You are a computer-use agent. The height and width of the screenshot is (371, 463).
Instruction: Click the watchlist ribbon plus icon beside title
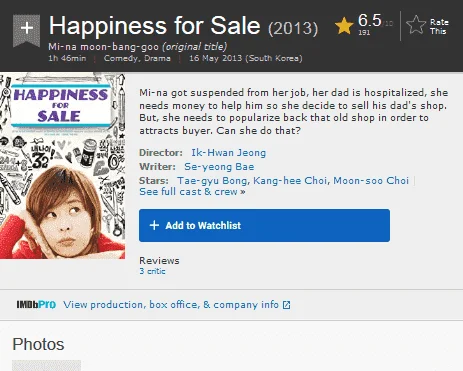26,30
